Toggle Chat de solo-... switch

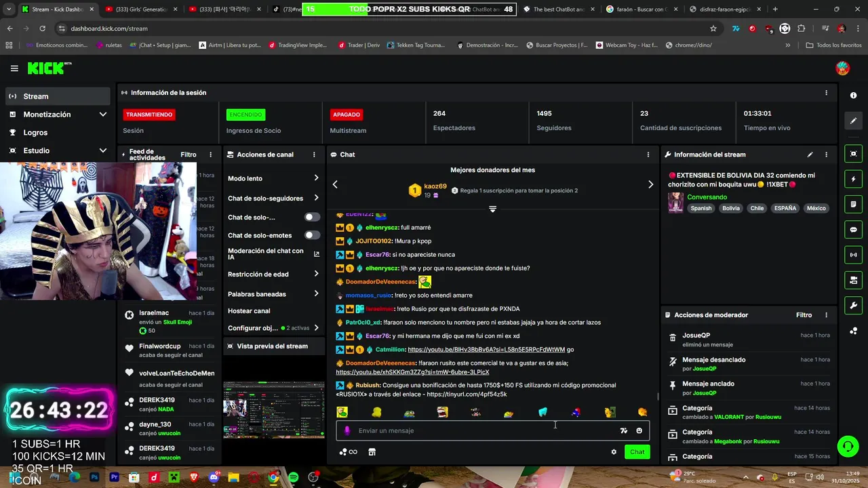pos(312,217)
